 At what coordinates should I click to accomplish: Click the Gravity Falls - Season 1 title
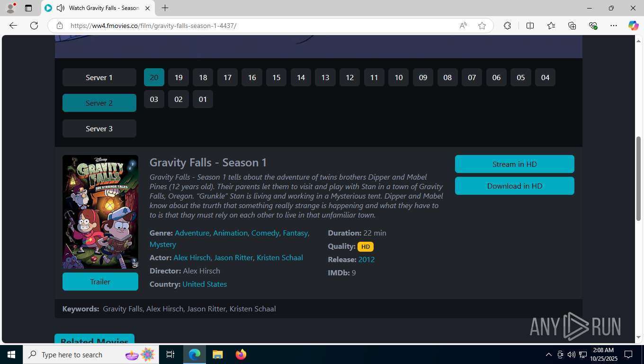(208, 163)
